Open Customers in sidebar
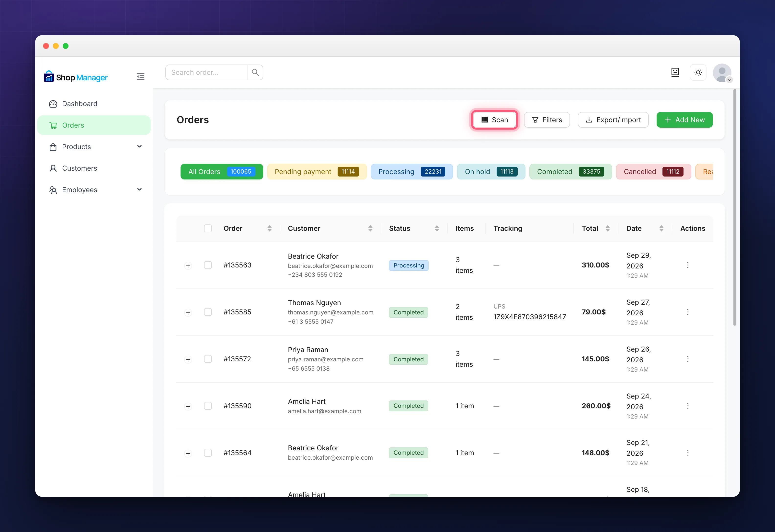This screenshot has width=775, height=532. tap(94, 168)
